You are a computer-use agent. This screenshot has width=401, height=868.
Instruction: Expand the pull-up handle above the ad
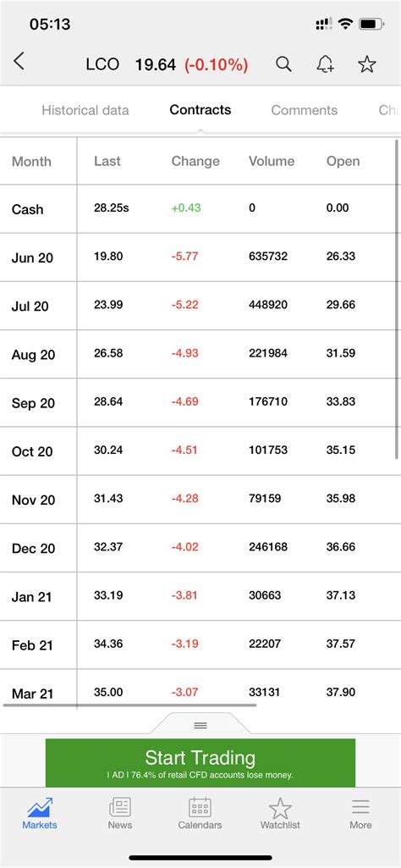click(x=200, y=725)
